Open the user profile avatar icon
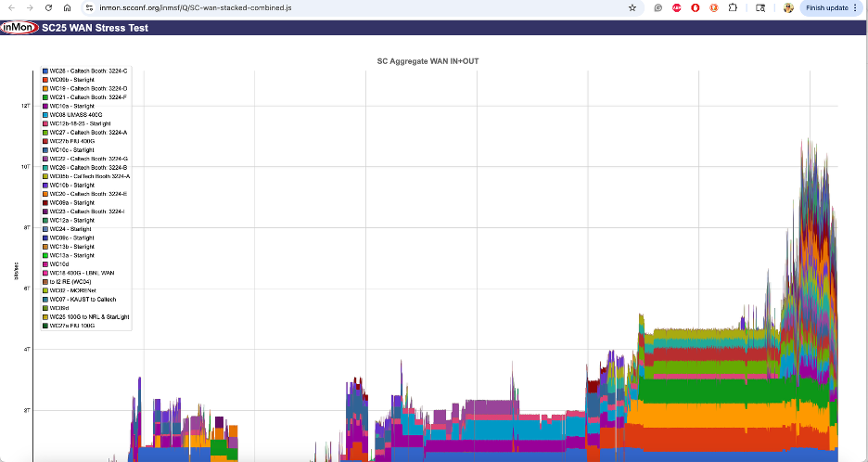 [x=788, y=7]
